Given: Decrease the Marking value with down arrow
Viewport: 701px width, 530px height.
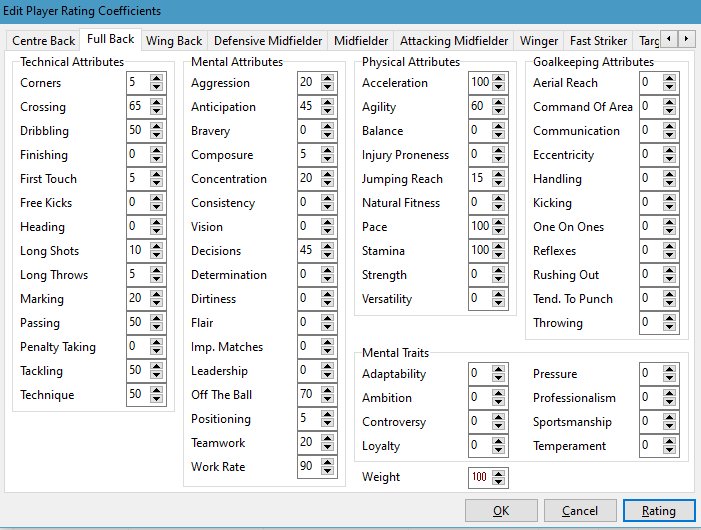Looking at the screenshot, I should 156,303.
